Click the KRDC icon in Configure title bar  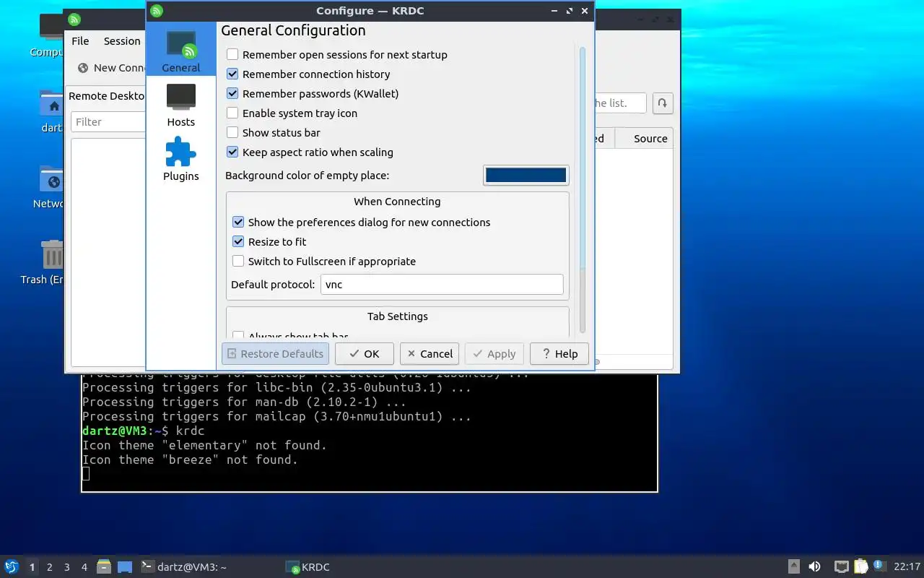[x=157, y=11]
